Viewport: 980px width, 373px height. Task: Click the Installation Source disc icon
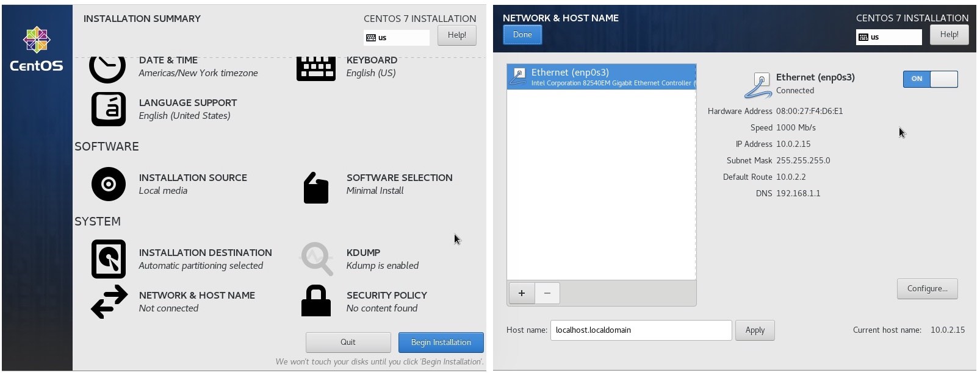[109, 184]
